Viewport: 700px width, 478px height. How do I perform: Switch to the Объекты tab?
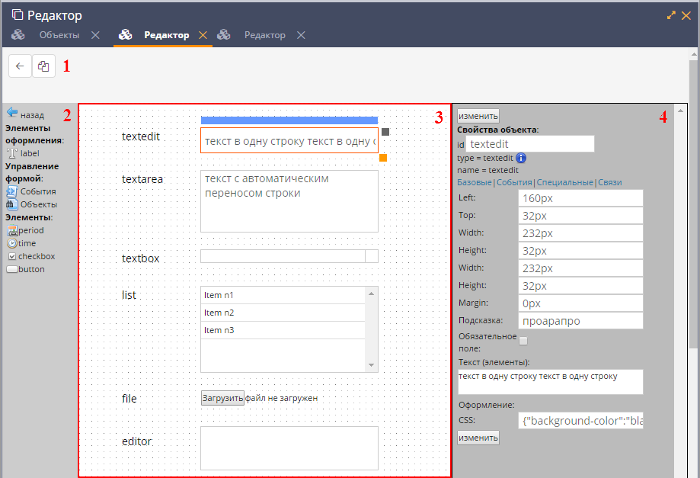point(59,35)
